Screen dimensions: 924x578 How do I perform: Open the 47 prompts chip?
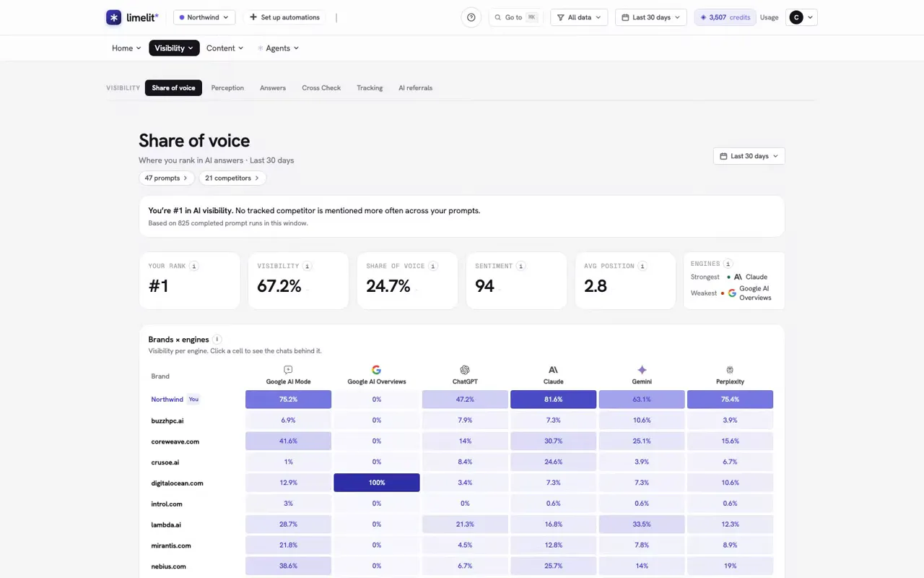coord(166,178)
